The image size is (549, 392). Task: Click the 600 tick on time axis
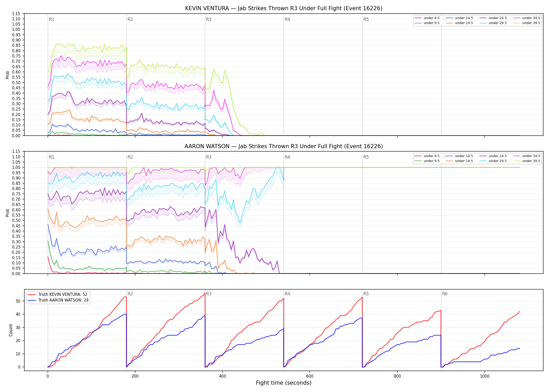click(x=310, y=376)
